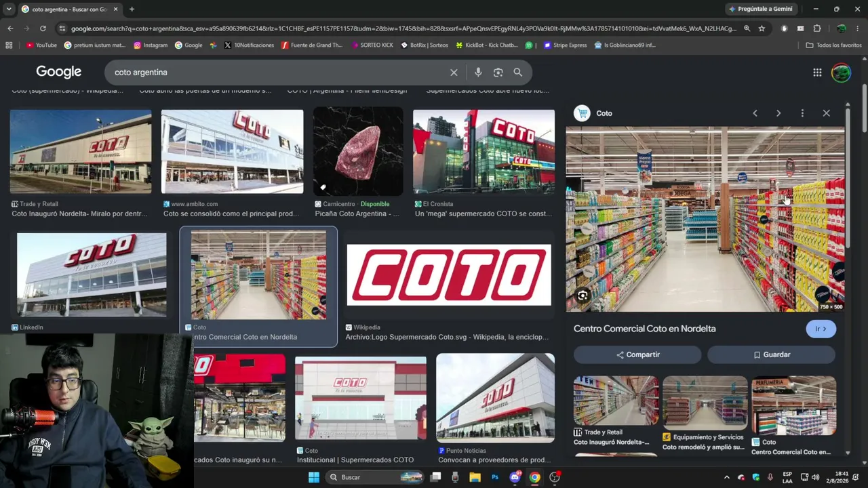868x488 pixels.
Task: Close the 'coto argentina' tab
Action: coord(115,9)
